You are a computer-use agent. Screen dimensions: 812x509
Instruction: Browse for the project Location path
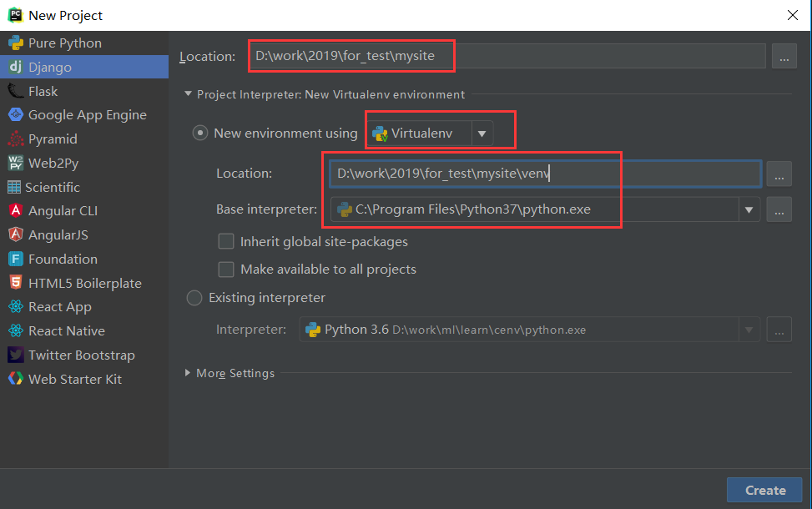coord(784,57)
